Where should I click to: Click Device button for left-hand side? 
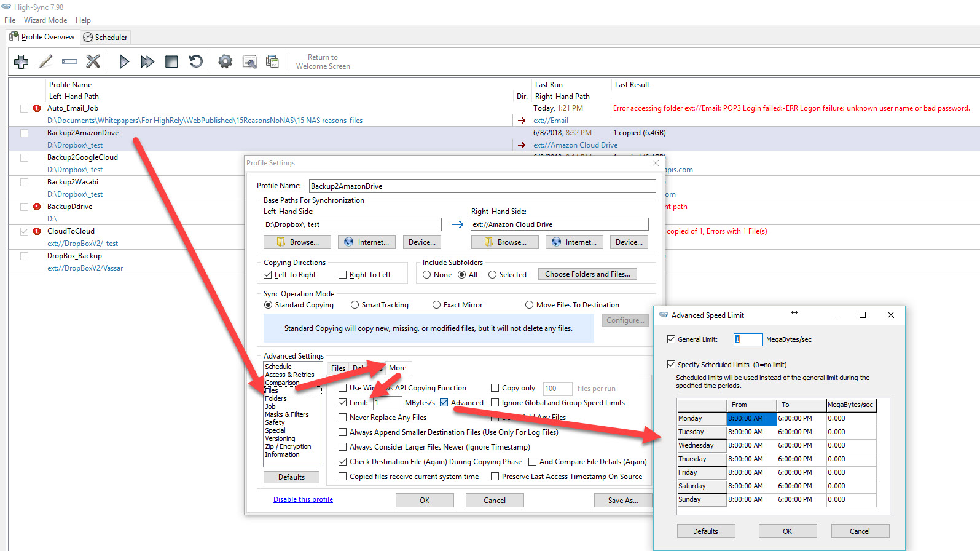422,242
